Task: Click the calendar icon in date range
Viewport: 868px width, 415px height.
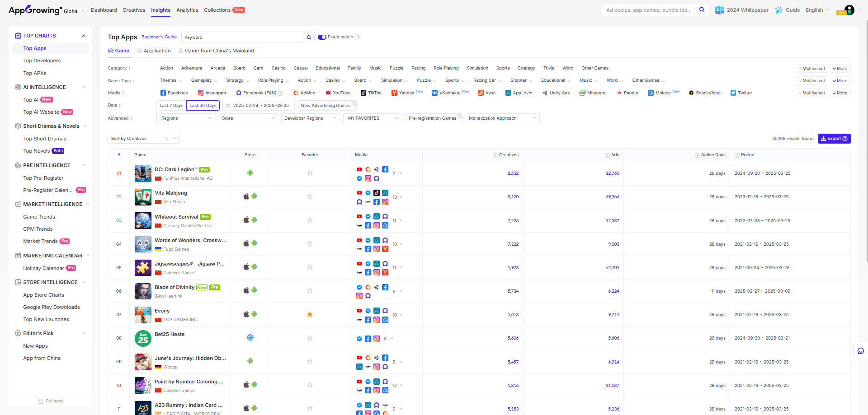Action: (x=228, y=106)
